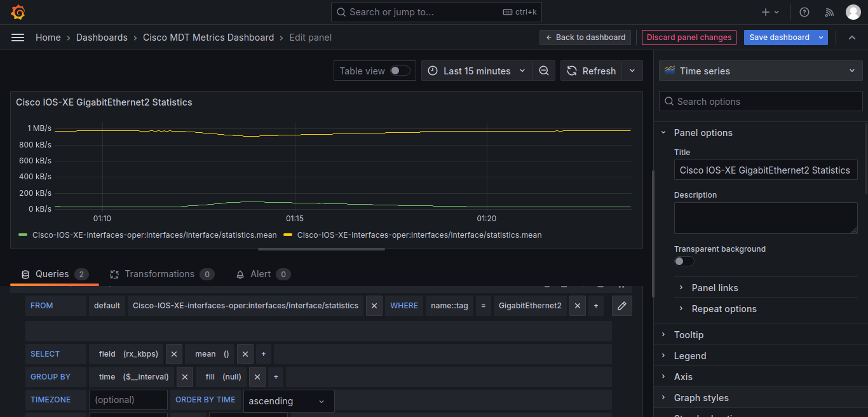
Task: Collapse the top bar with chevron up
Action: pos(852,38)
